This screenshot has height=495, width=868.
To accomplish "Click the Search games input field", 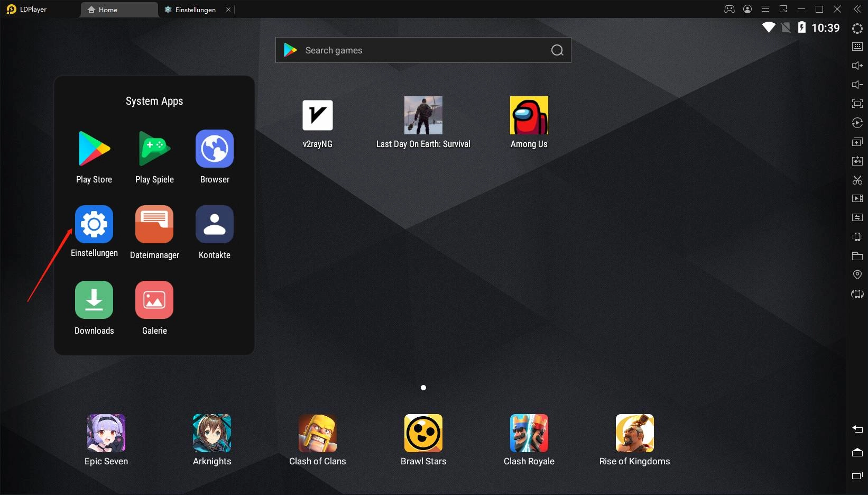I will 423,50.
